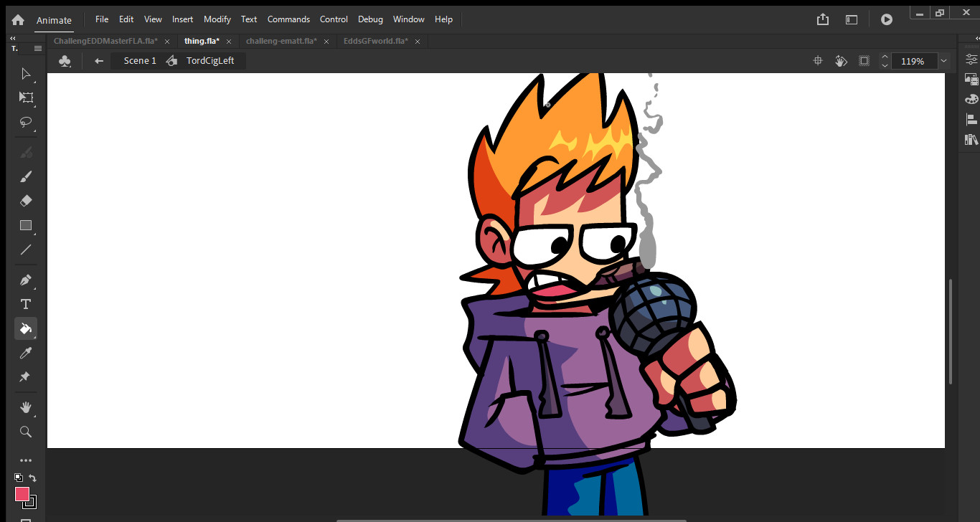Select the Brush tool
The width and height of the screenshot is (980, 522).
[26, 176]
